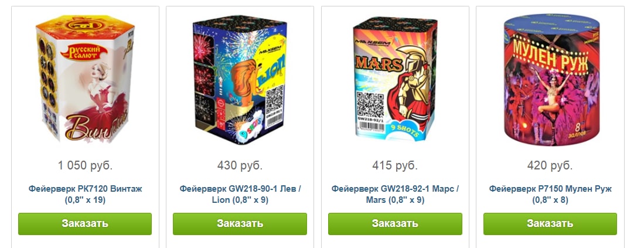644x248 pixels.
Task: Open the Винтаж firework product image
Action: [85, 79]
